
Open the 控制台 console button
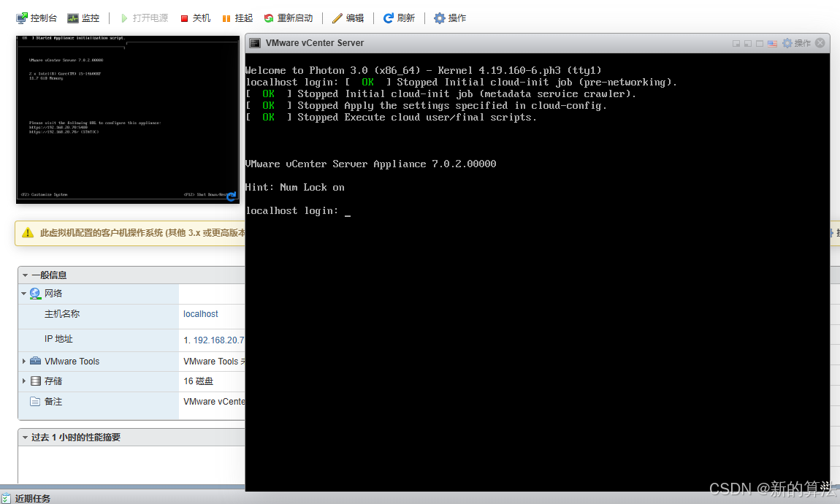coord(37,18)
